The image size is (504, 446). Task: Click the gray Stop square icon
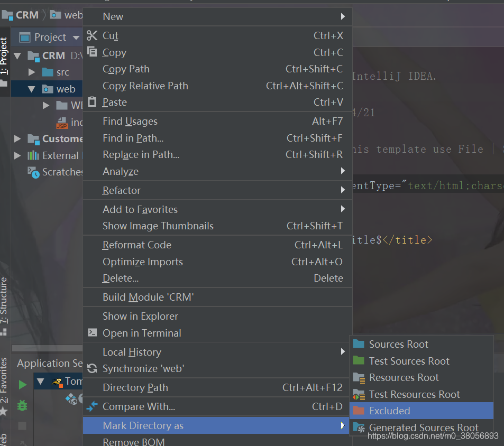(x=22, y=426)
